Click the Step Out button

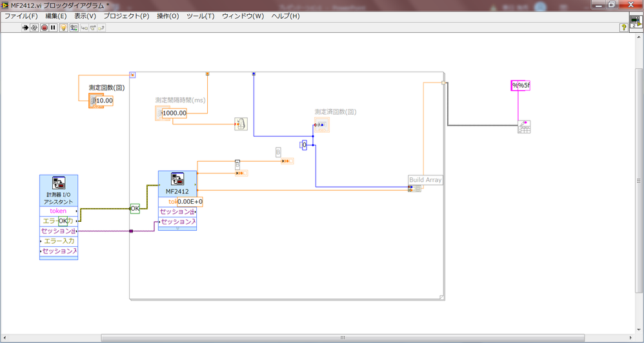pos(101,28)
